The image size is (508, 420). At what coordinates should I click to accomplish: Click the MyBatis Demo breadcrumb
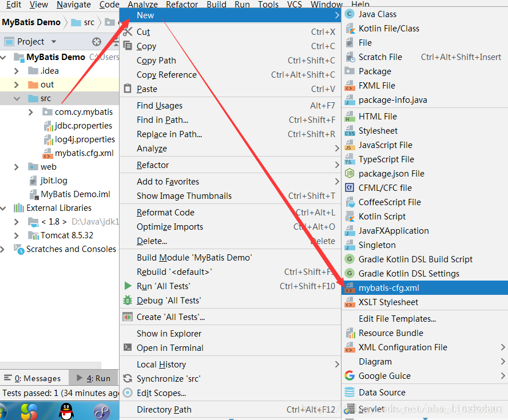pos(31,22)
